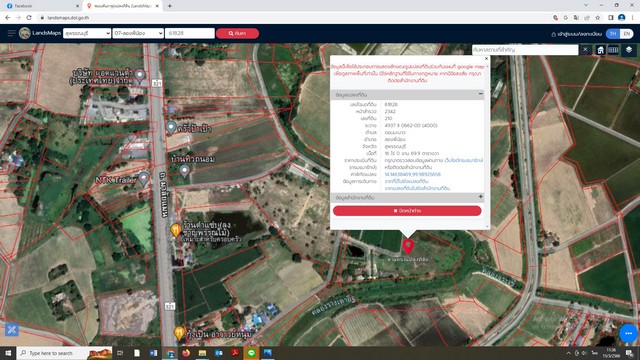Click the parcel number input field 61828
Viewport: 640px width, 360px height.
(x=190, y=33)
